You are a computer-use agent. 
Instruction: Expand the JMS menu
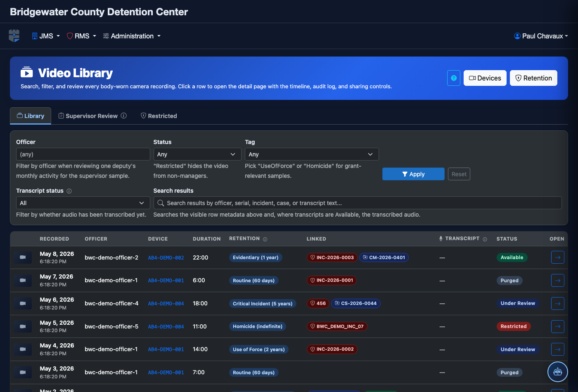pos(46,36)
